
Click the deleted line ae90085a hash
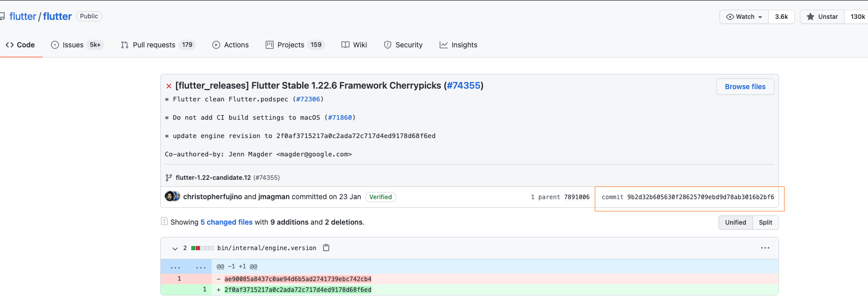click(298, 279)
